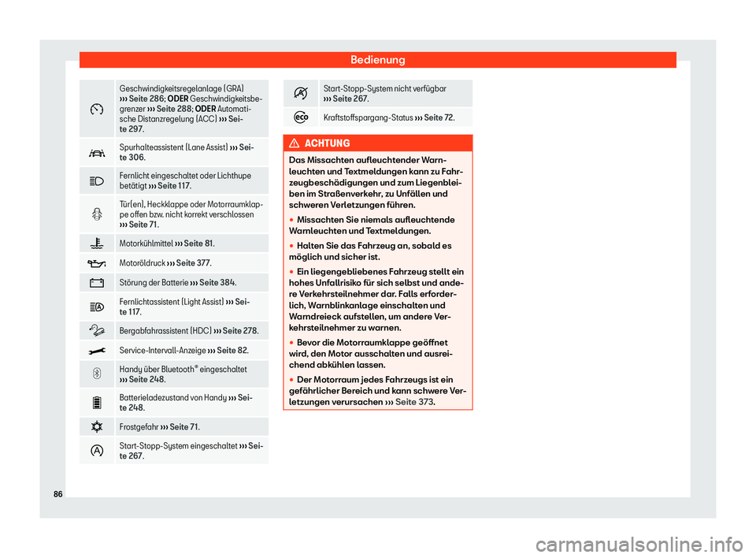Click the frost warning snowflake icon
This screenshot has width=756, height=558.
(x=97, y=426)
